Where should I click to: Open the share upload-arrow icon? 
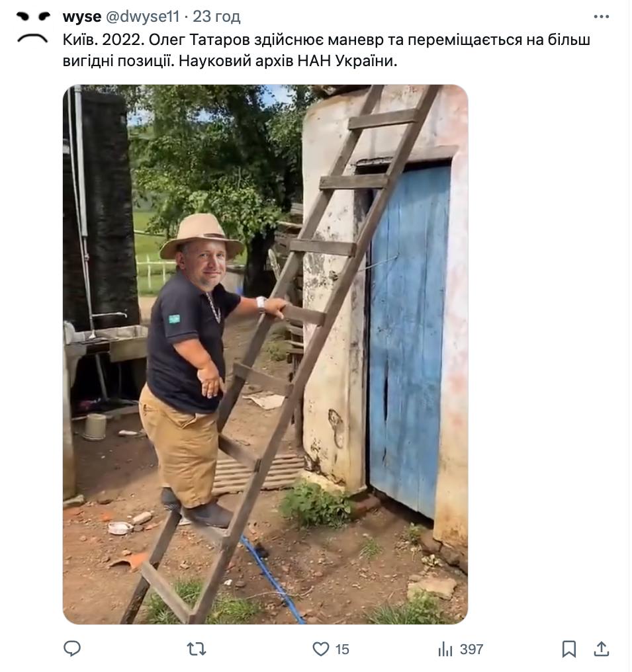[x=601, y=649]
